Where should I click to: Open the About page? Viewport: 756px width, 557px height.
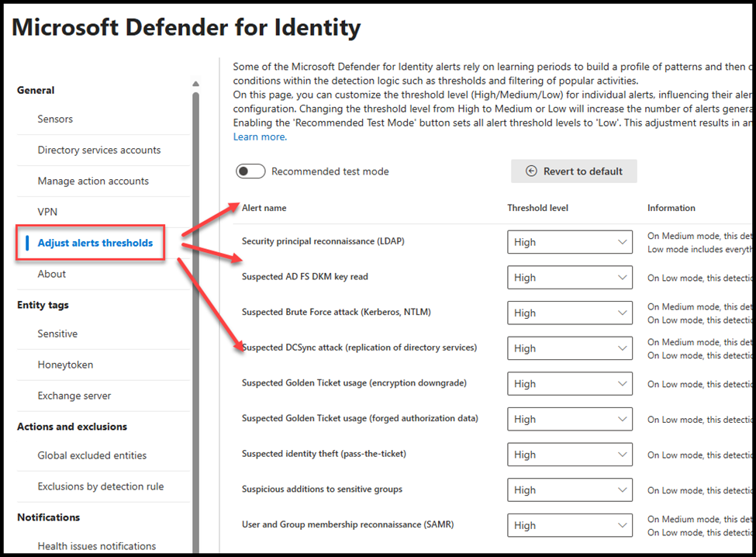tap(52, 274)
